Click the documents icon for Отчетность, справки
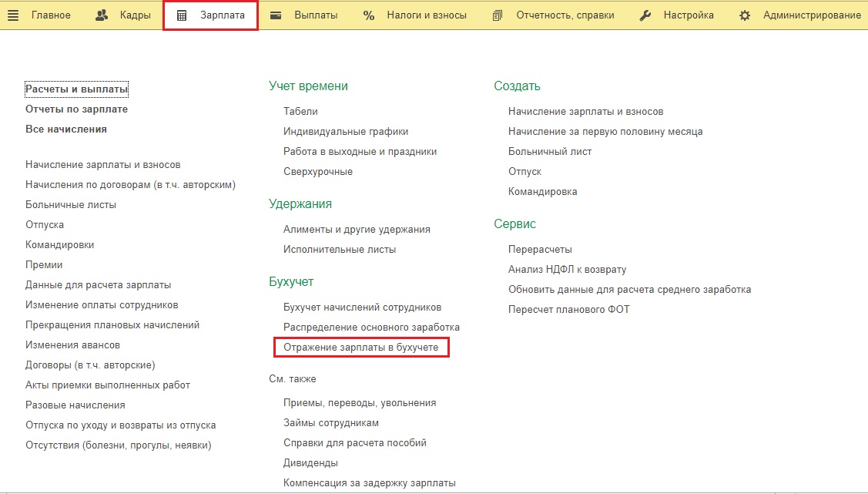This screenshot has height=494, width=868. [x=498, y=15]
